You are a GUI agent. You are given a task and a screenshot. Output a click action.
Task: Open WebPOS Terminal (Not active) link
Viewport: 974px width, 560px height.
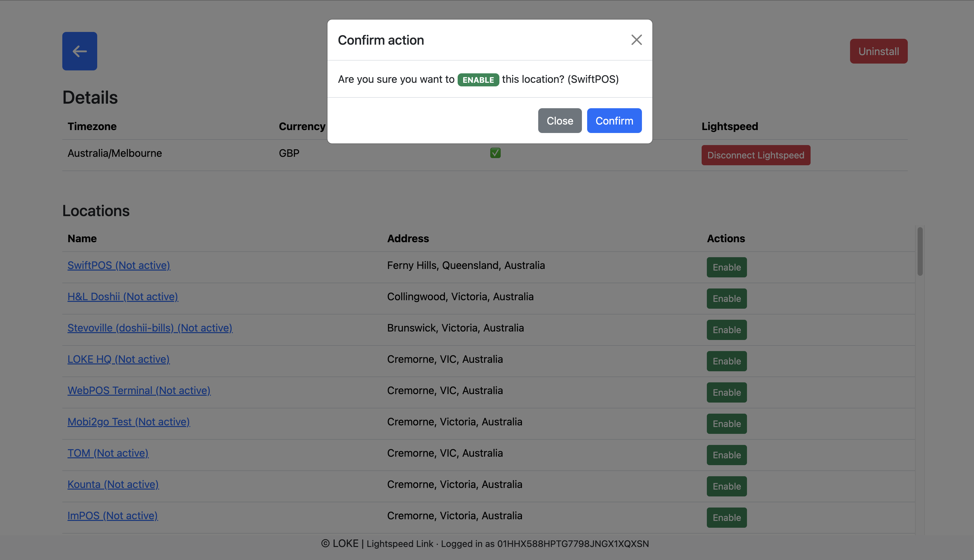pyautogui.click(x=139, y=391)
